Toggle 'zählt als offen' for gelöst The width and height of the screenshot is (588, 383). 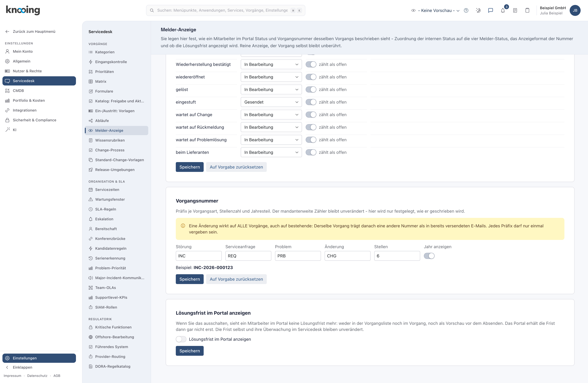[x=311, y=89]
